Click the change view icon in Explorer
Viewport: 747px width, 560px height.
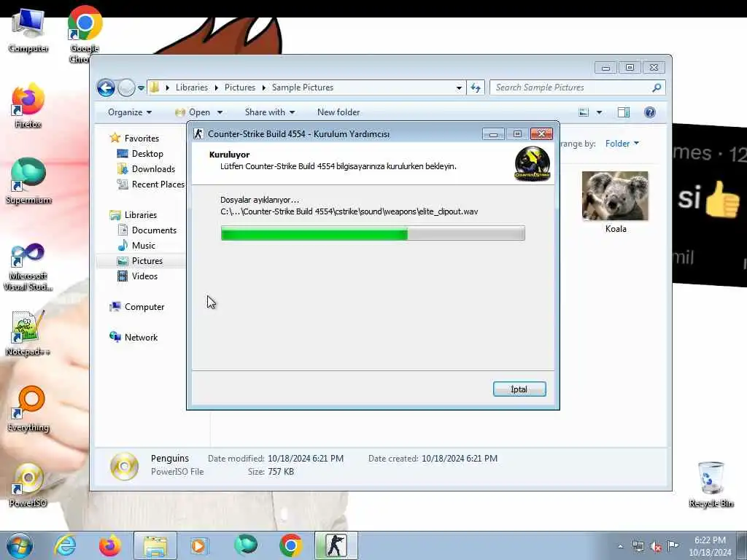(584, 112)
